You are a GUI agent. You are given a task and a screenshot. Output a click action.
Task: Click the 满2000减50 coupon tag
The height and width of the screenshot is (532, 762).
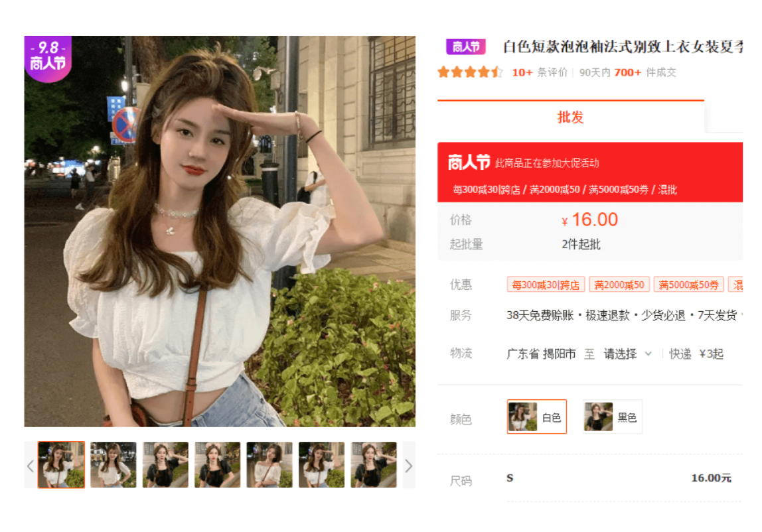(619, 285)
